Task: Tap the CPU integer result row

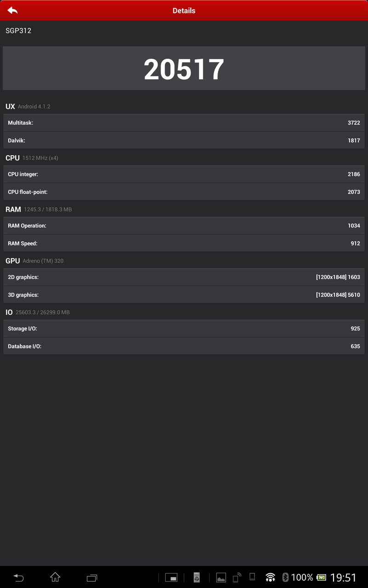Action: (x=184, y=175)
